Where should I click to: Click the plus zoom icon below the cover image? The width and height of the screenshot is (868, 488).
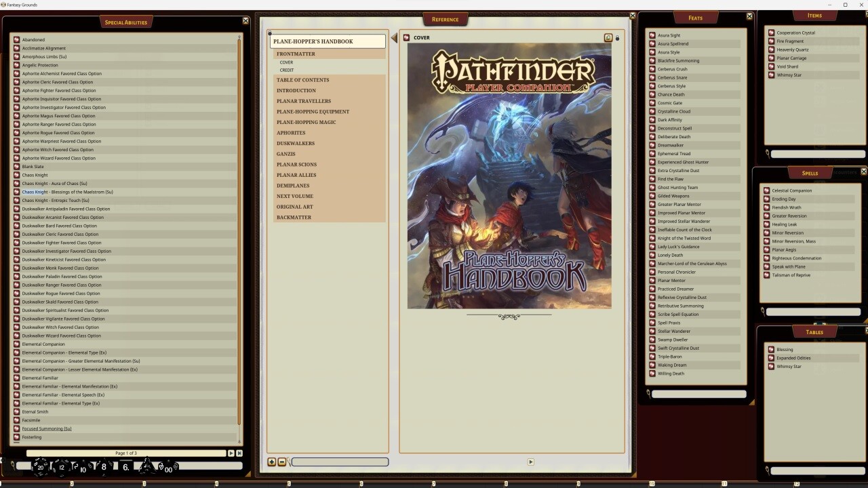pos(272,462)
